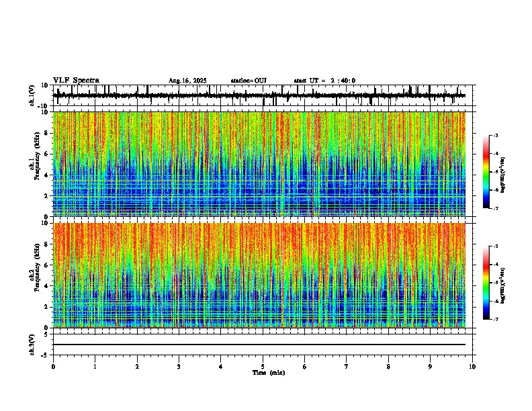Screen dimensions: 532x411
Task: Select the date text "Aug.16, 2025"
Action: pyautogui.click(x=187, y=81)
